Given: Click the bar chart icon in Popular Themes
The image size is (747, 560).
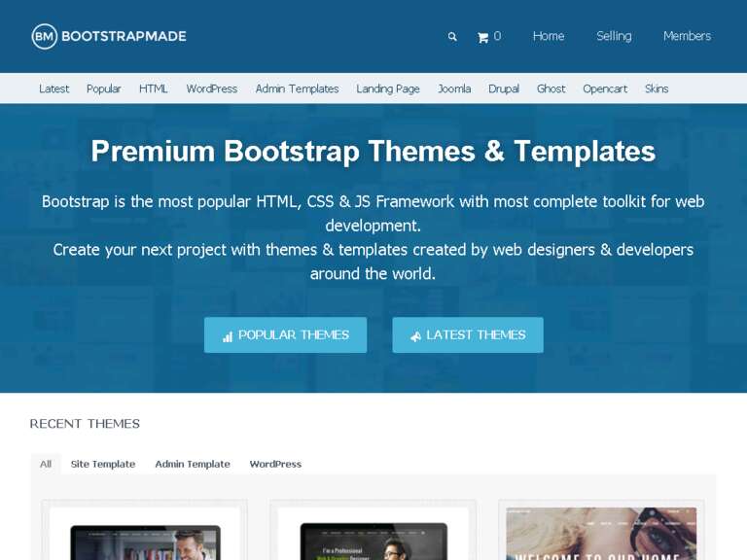Looking at the screenshot, I should [x=228, y=336].
